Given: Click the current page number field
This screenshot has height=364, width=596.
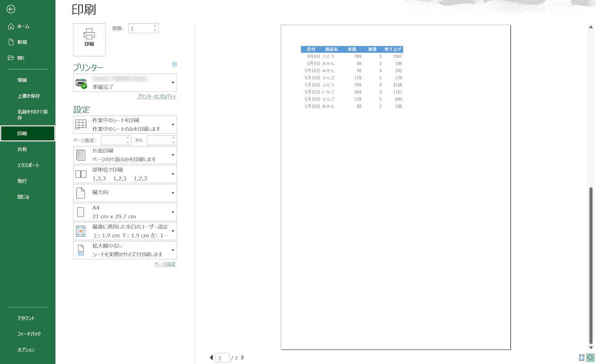Looking at the screenshot, I should pos(222,358).
